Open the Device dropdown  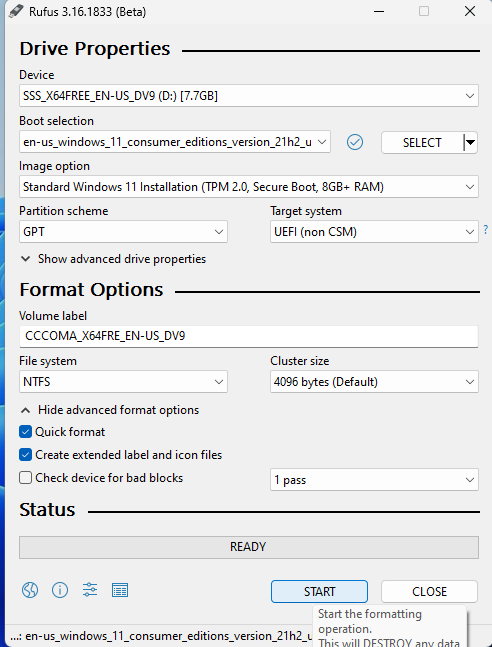(x=248, y=96)
